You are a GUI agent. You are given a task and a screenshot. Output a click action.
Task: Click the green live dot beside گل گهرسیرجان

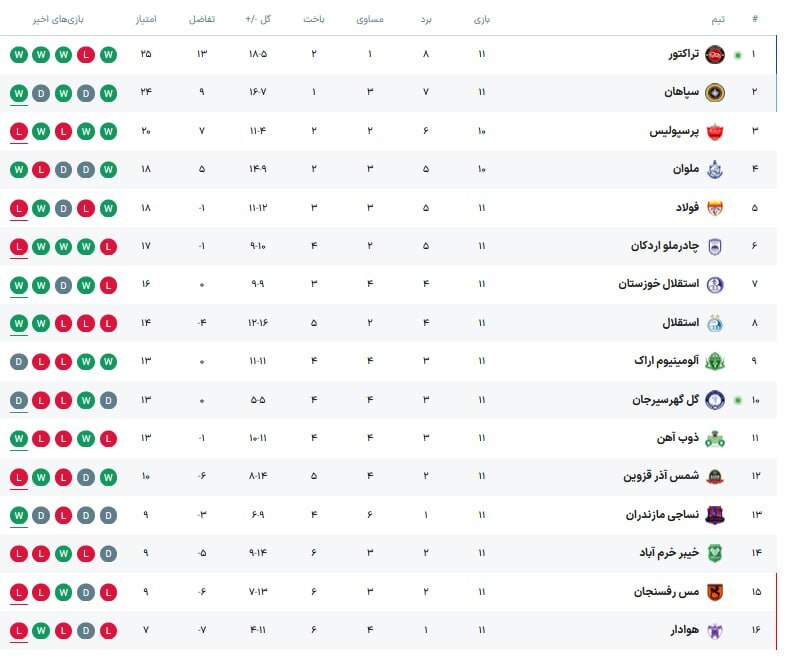(x=738, y=400)
